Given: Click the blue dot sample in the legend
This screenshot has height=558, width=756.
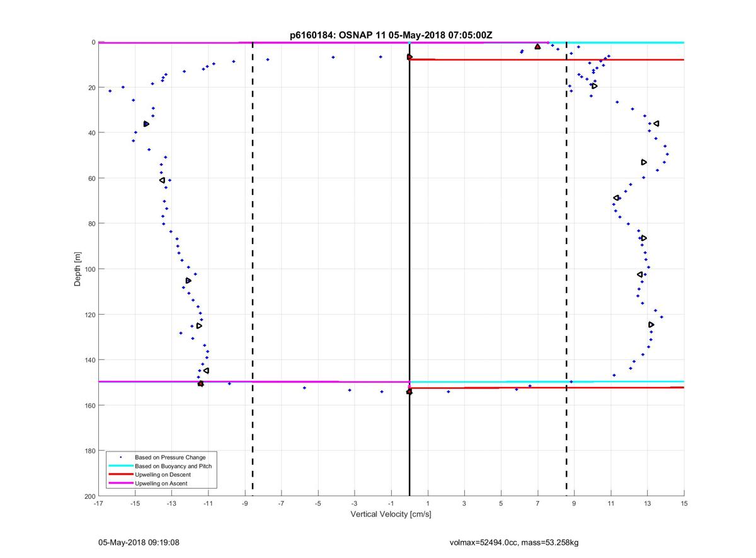Looking at the screenshot, I should click(120, 457).
